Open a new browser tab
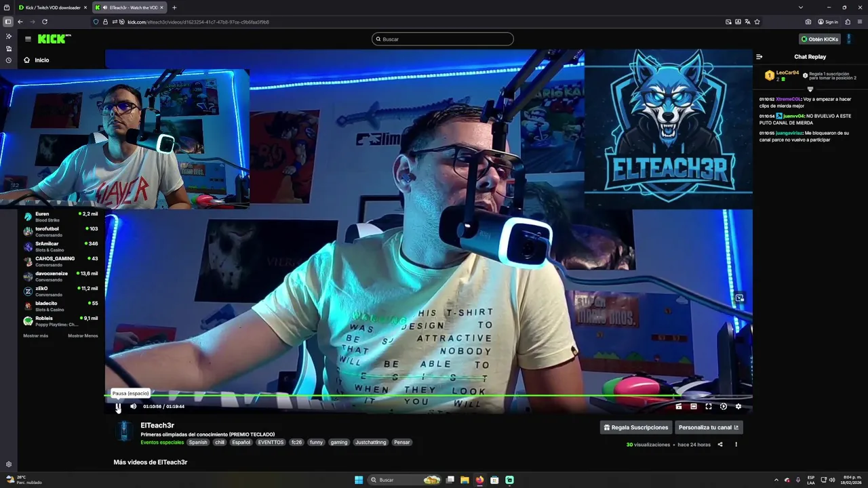 174,7
